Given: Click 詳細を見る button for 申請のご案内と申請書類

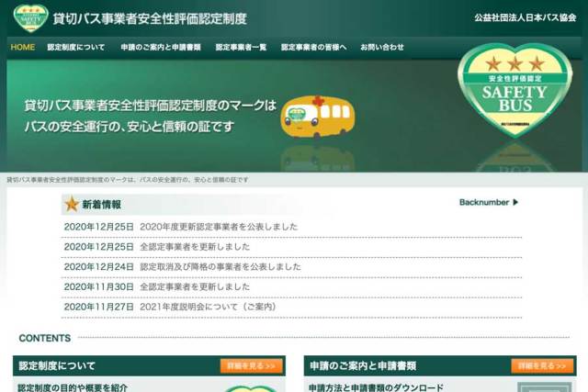Looking at the screenshot, I should (542, 365).
